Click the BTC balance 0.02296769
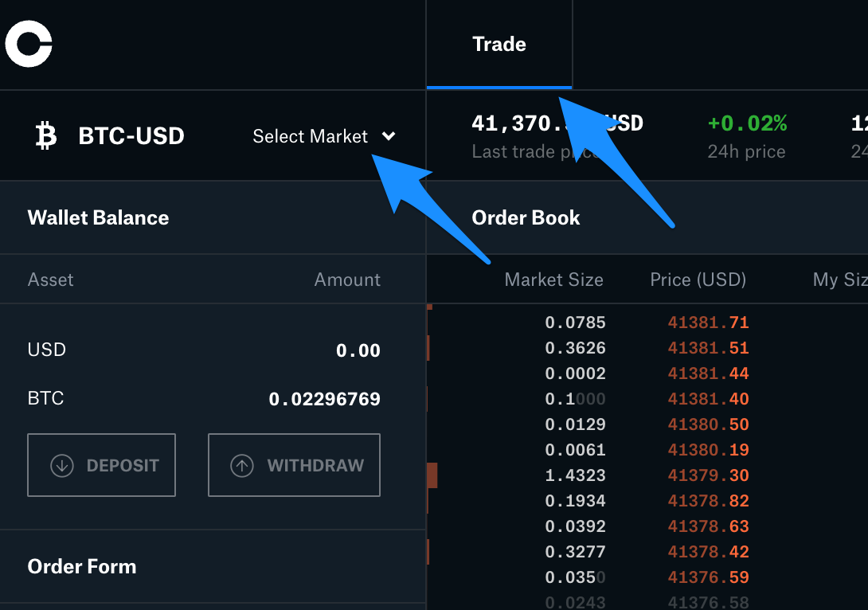The width and height of the screenshot is (868, 610). pyautogui.click(x=324, y=399)
